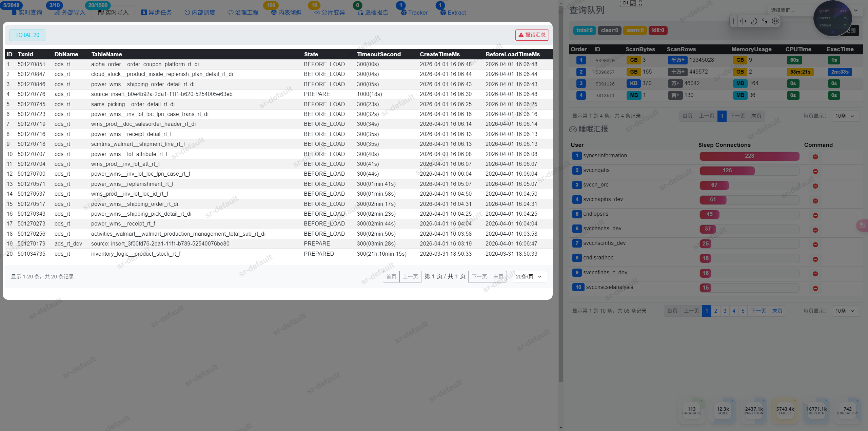The width and height of the screenshot is (868, 431).
Task: Click the 228 sleep connections bar
Action: (x=749, y=156)
